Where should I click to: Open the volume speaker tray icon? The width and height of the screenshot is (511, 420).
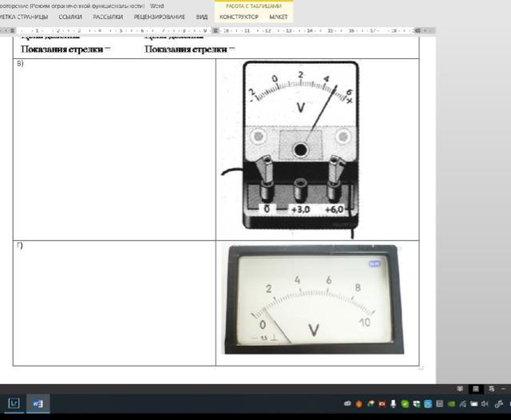click(484, 403)
